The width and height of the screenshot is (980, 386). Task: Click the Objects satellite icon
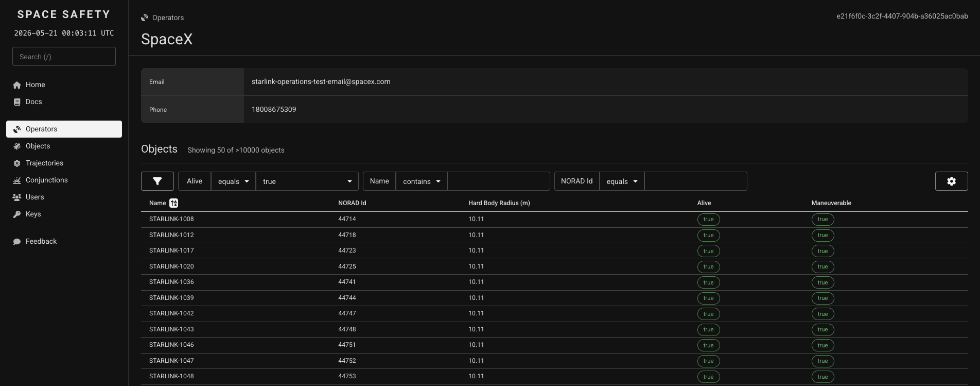tap(17, 146)
